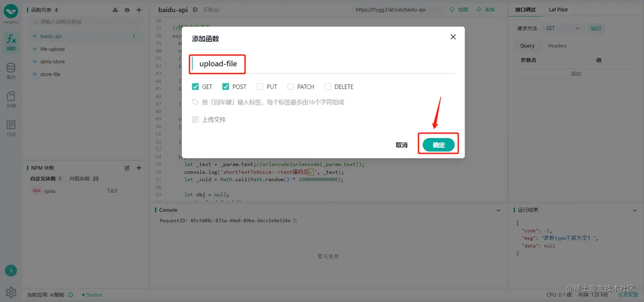Click the RequestID text in the Console
The image size is (644, 302).
tap(225, 221)
